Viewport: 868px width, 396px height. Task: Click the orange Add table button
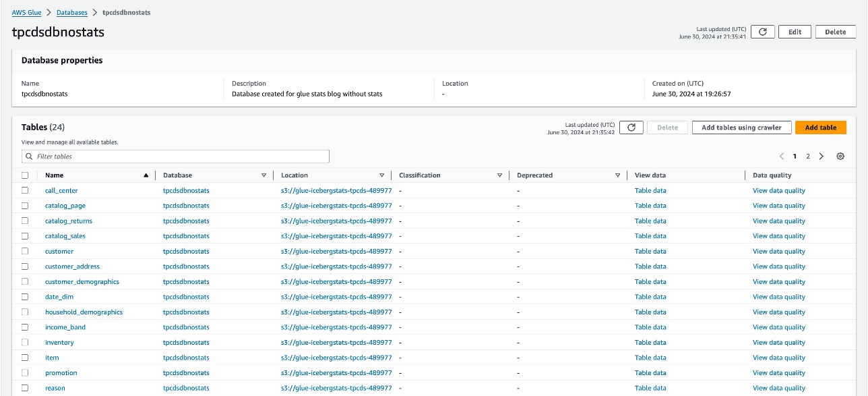820,128
